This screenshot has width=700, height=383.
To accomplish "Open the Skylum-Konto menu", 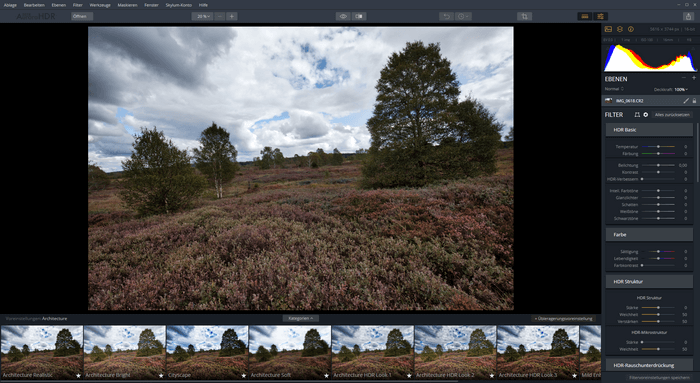I will (x=179, y=5).
